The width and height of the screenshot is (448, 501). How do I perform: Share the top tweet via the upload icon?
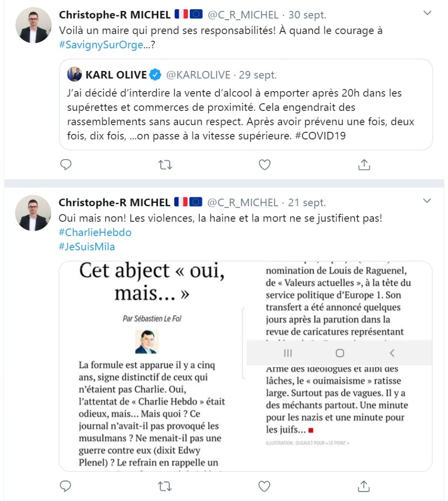(x=363, y=164)
